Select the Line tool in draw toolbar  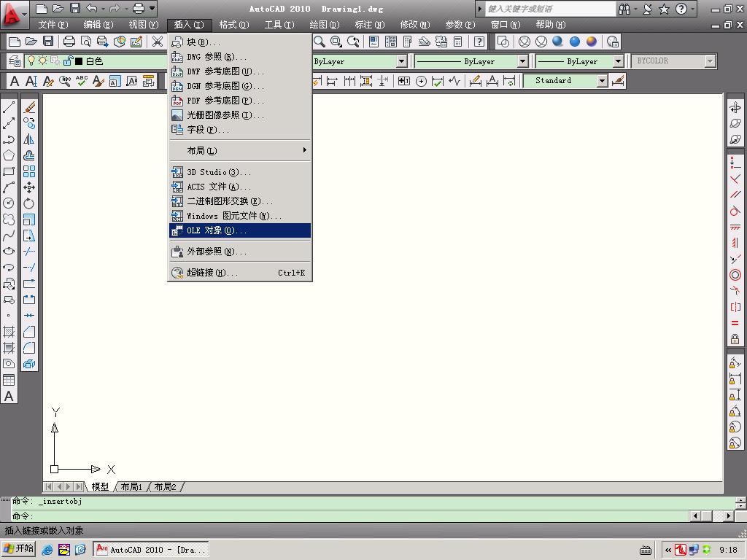[x=9, y=107]
